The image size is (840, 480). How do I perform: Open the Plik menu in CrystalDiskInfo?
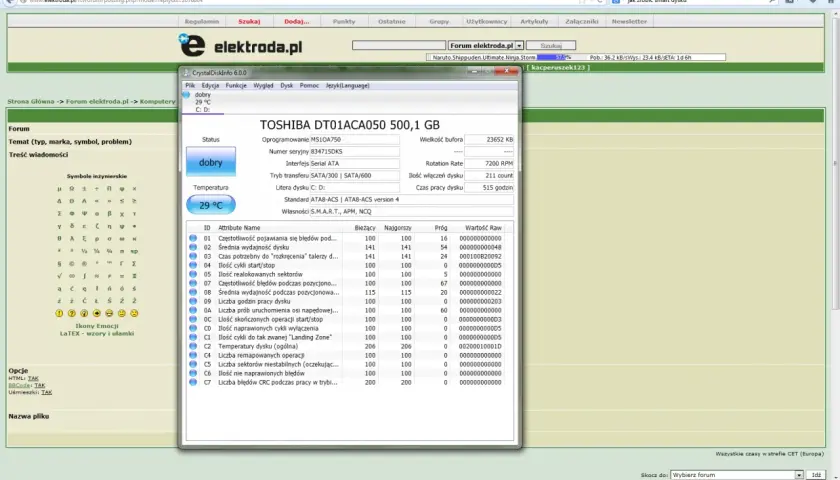click(x=190, y=86)
